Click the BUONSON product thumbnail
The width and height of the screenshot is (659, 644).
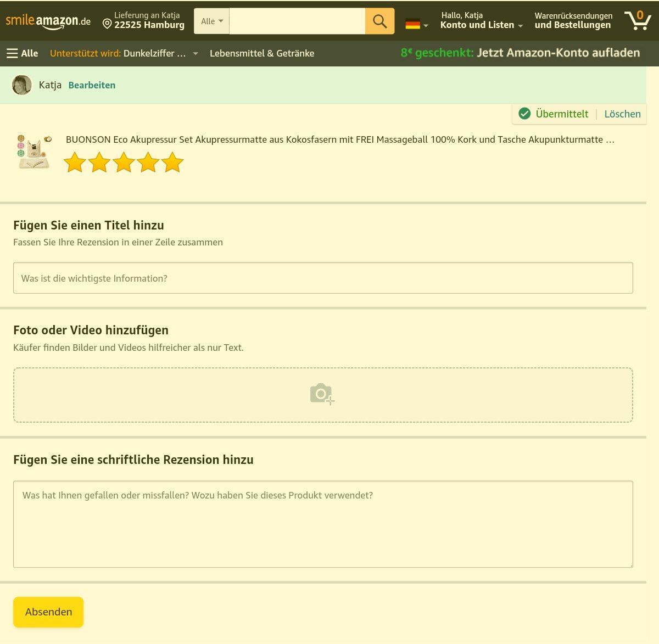click(x=33, y=152)
